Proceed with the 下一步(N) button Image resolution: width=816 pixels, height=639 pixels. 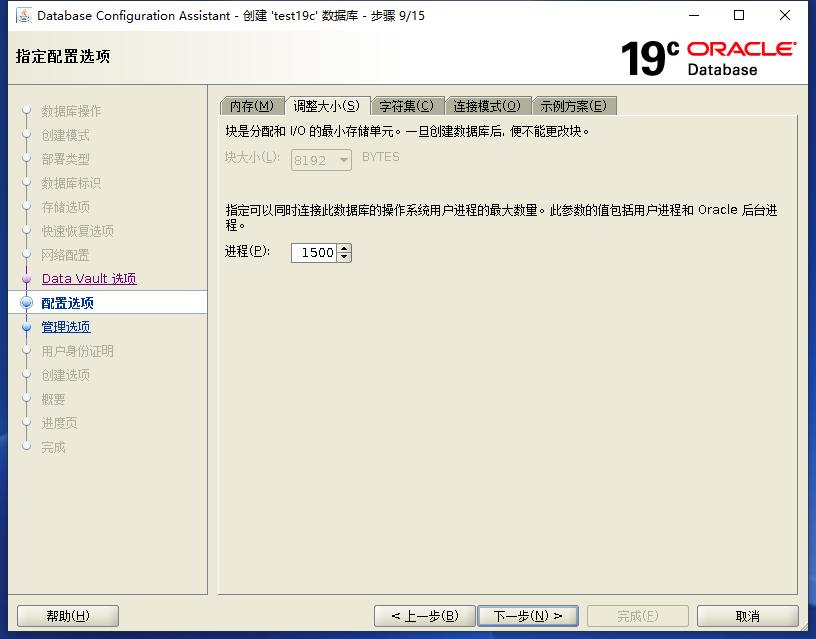pos(528,616)
